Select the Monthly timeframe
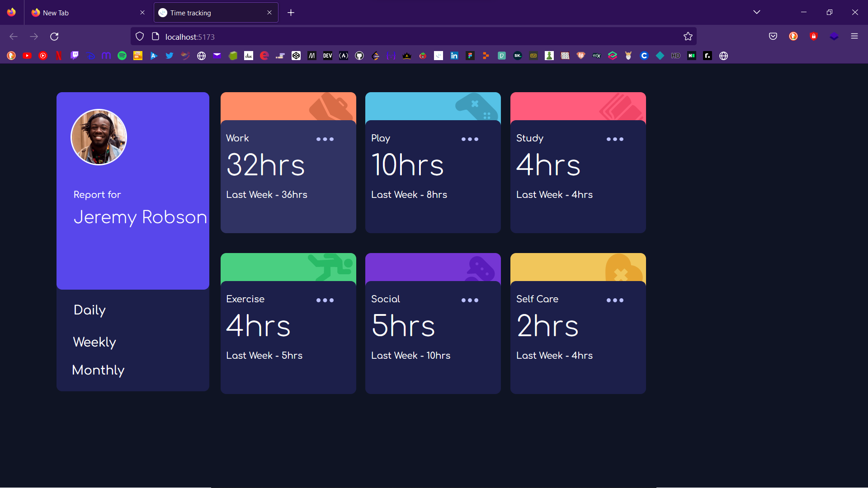 click(x=98, y=370)
